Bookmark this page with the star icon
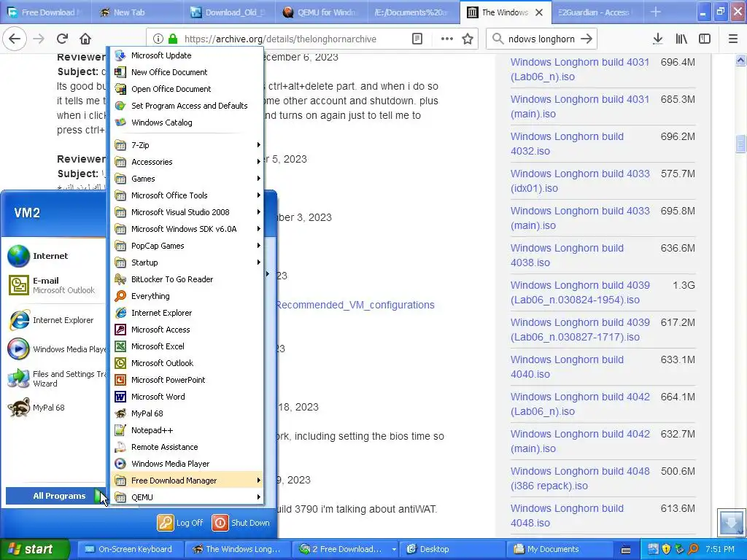The image size is (747, 560). click(468, 39)
